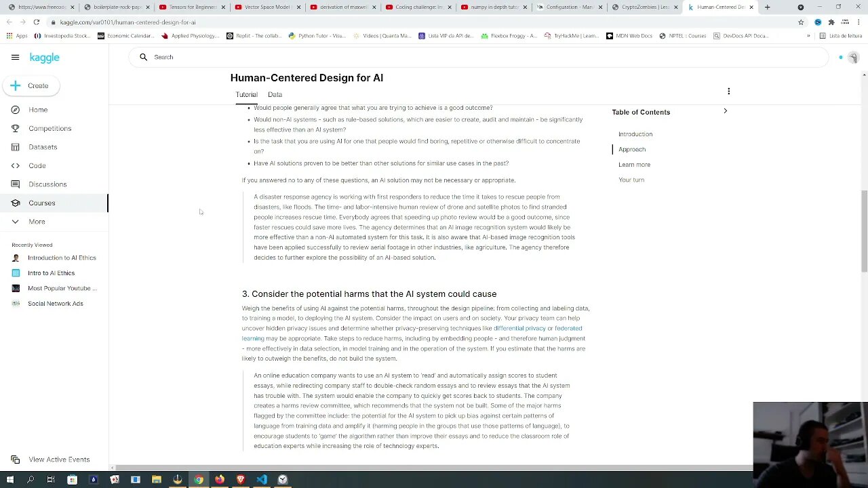Bookmark this page with star
The height and width of the screenshot is (488, 868).
pyautogui.click(x=801, y=22)
